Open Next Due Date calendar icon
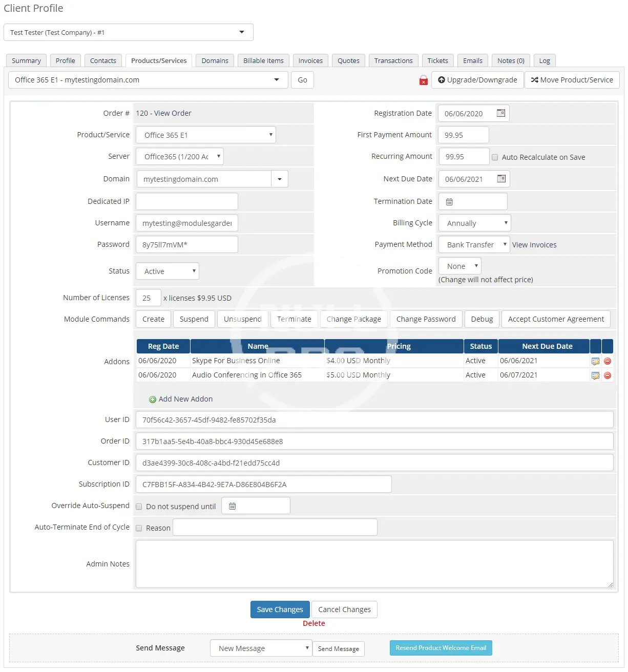The image size is (628, 672). click(501, 179)
